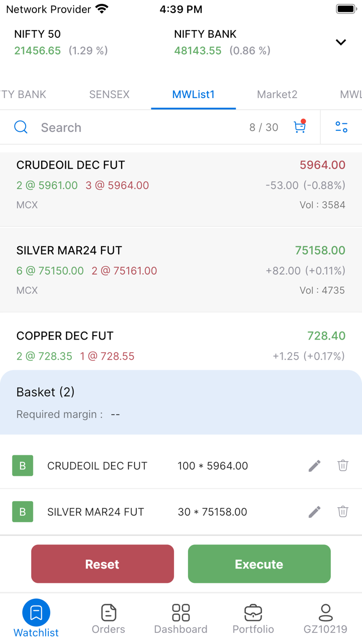The image size is (362, 644).
Task: Edit SILVER MAR24 FUT basket order
Action: click(x=314, y=512)
